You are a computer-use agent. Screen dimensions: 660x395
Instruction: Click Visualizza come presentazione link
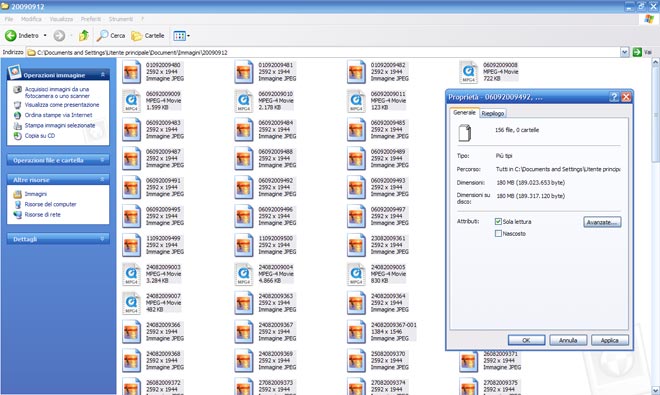[62, 105]
